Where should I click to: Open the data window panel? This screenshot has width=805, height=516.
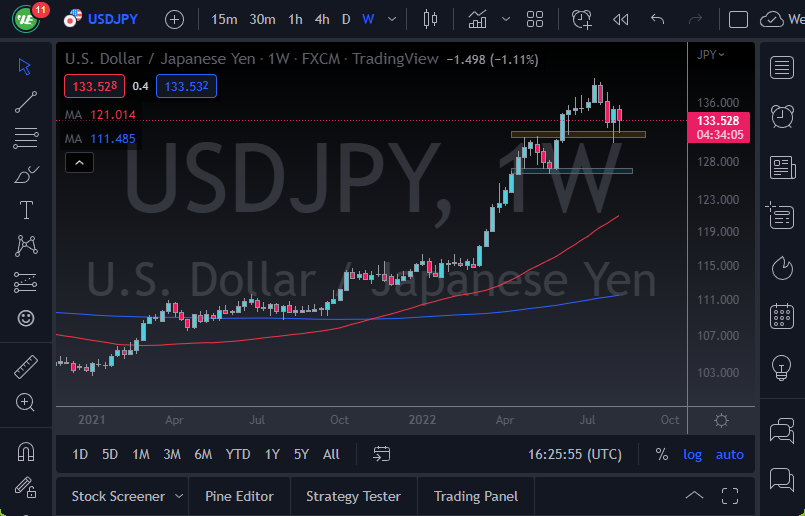pos(780,215)
